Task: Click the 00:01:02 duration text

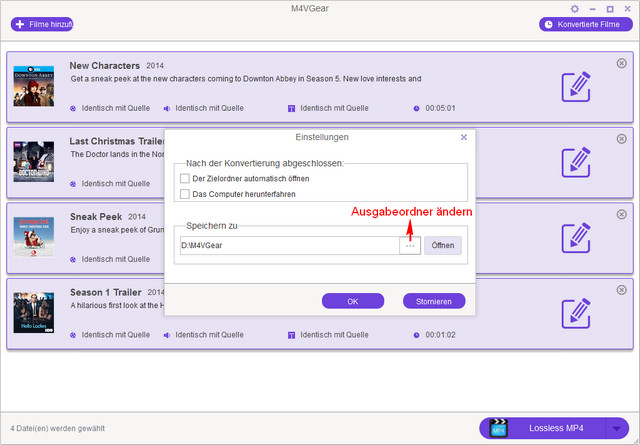Action: pyautogui.click(x=440, y=335)
